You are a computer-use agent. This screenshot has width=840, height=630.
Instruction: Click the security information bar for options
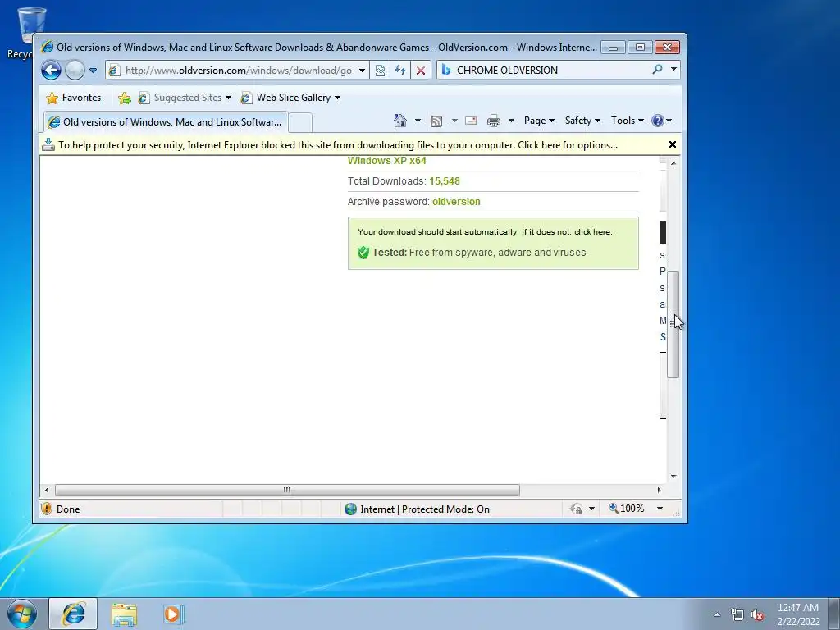[x=337, y=145]
